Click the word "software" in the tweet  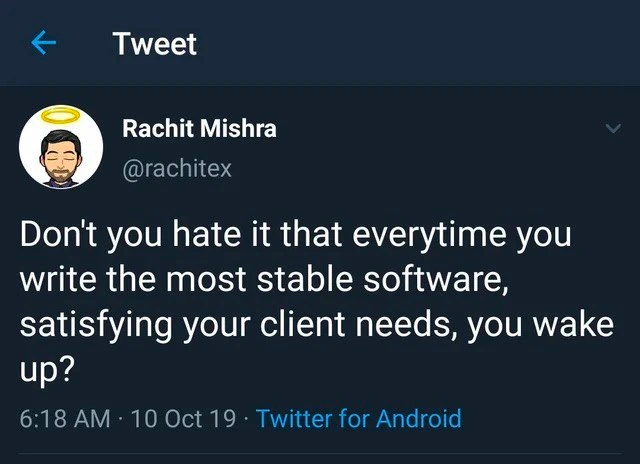pos(432,280)
